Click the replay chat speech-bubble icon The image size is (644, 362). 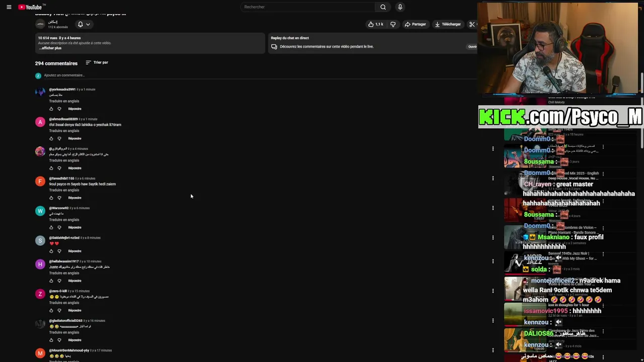[x=274, y=47]
